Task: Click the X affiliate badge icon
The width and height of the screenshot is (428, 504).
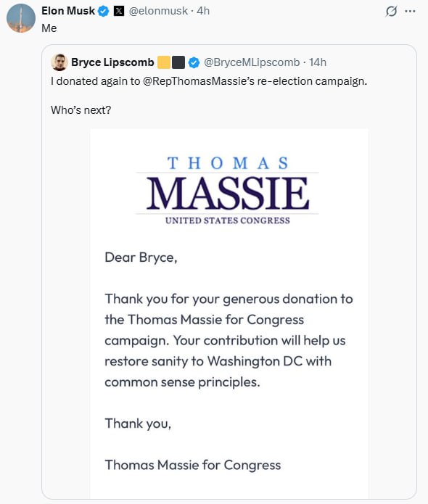Action: (119, 12)
